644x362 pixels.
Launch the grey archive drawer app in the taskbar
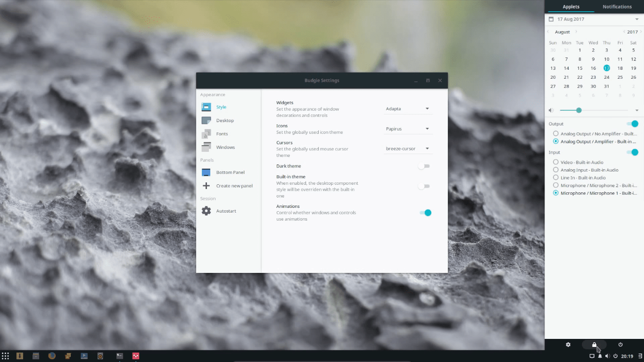point(36,356)
